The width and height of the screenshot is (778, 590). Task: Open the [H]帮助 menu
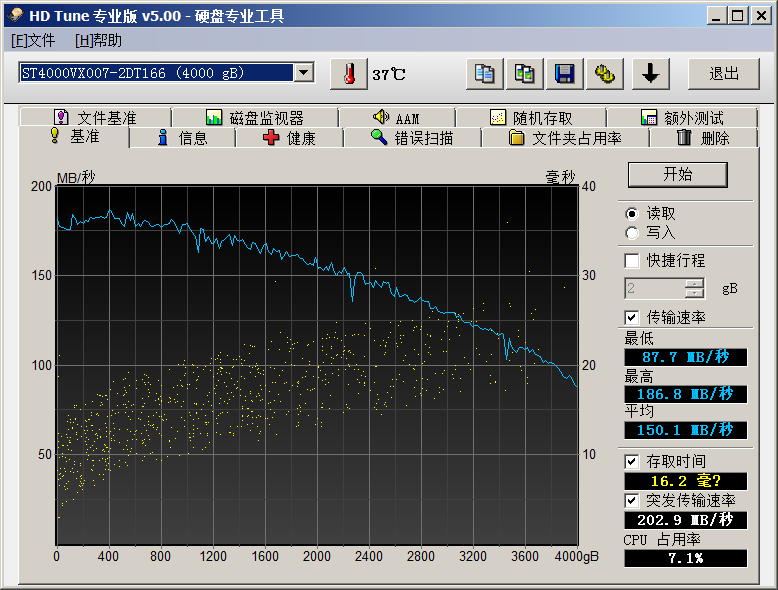98,40
